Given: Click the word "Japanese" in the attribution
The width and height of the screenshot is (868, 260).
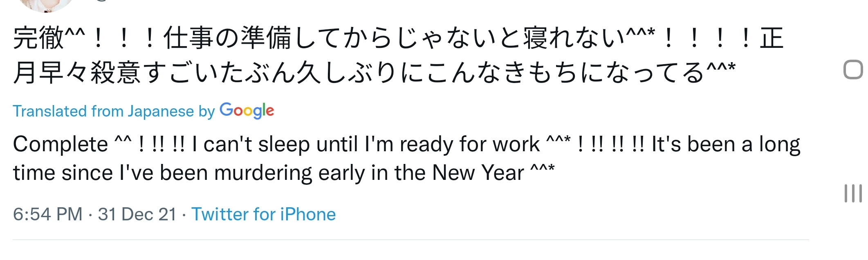Looking at the screenshot, I should 161,111.
